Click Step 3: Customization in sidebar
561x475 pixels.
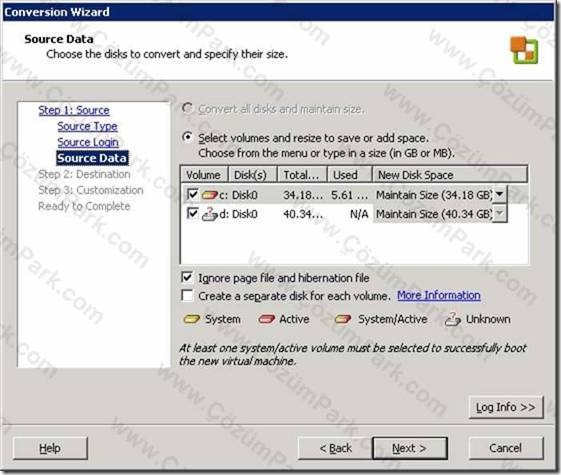pos(91,190)
